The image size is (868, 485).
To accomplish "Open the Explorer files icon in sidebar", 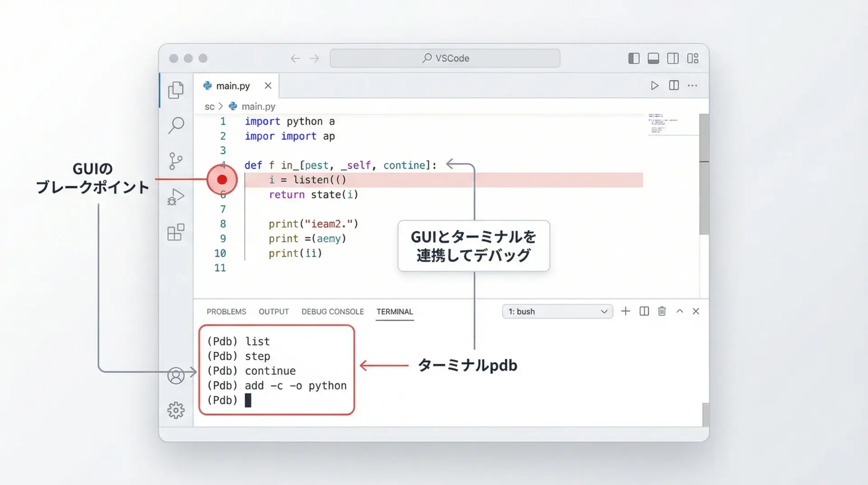I will [x=176, y=90].
